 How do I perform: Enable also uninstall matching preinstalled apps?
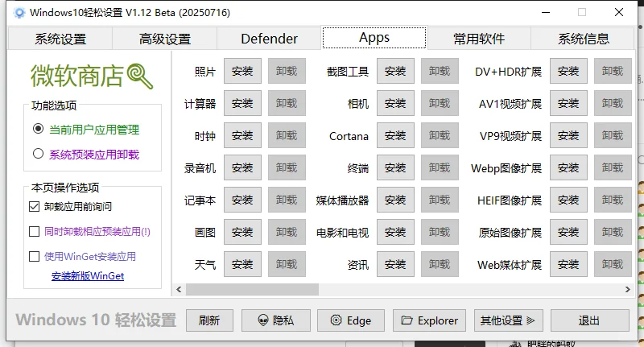(x=35, y=232)
